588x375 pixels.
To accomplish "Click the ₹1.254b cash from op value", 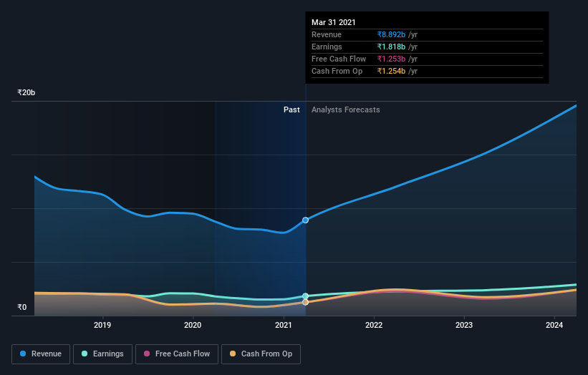I will (x=391, y=71).
